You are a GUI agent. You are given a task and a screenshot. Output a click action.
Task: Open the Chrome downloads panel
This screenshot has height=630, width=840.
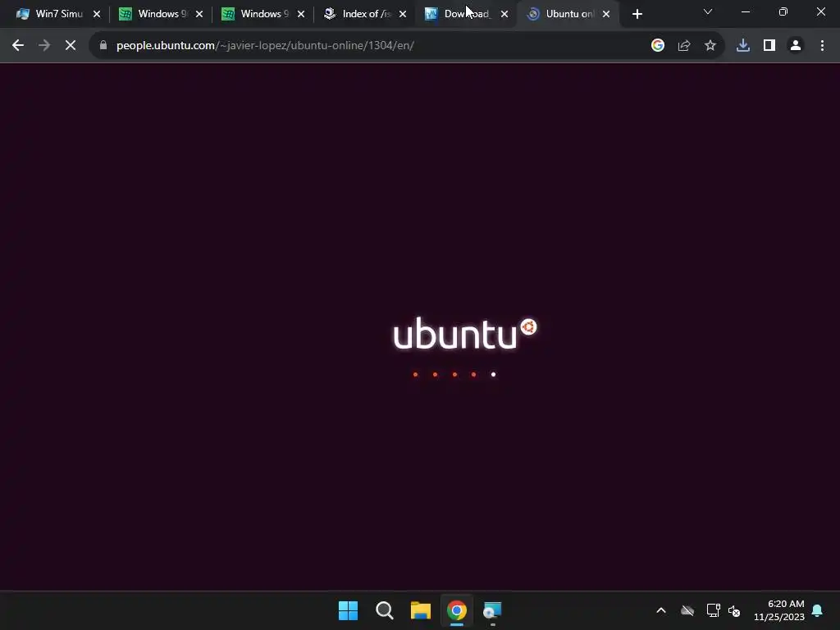click(743, 46)
